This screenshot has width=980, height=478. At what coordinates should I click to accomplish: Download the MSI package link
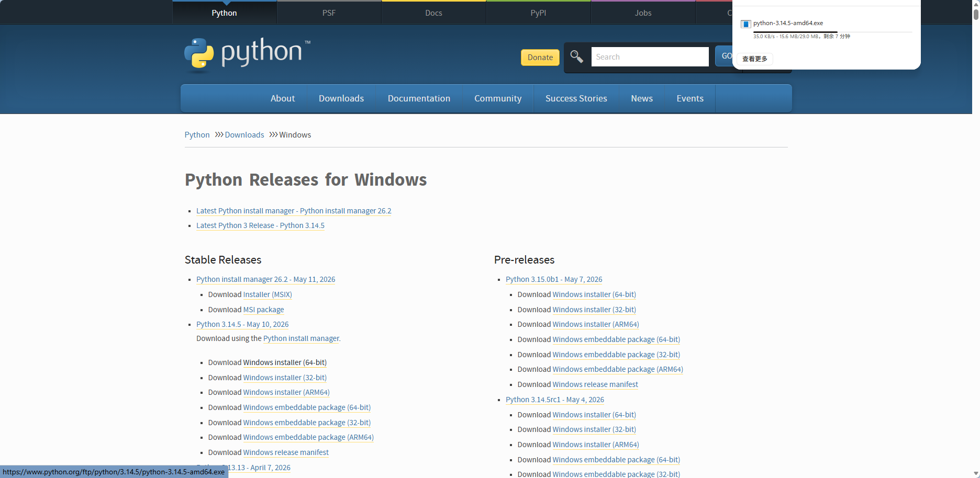(x=263, y=310)
